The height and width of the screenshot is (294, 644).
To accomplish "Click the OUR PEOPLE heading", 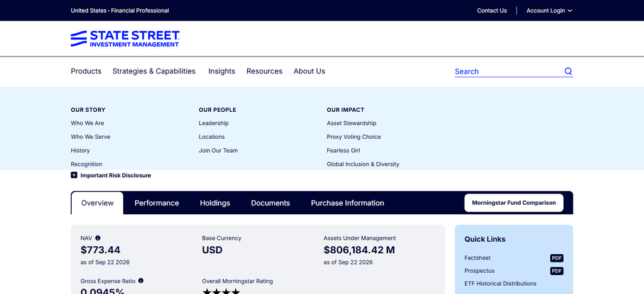I will tap(217, 110).
